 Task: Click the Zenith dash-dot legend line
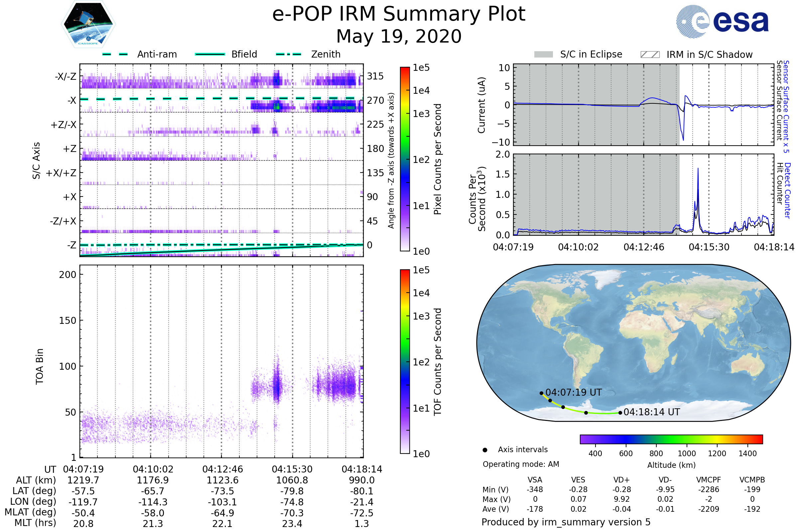click(288, 54)
